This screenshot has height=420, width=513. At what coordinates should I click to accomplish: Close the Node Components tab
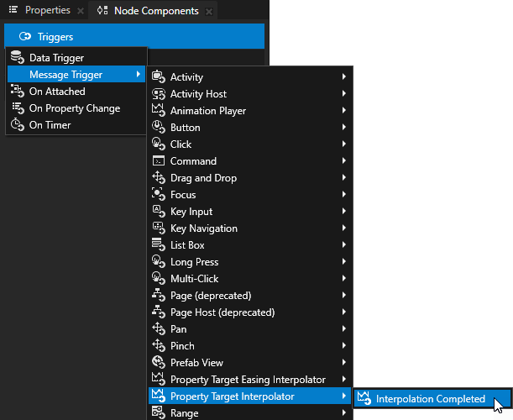(x=208, y=12)
